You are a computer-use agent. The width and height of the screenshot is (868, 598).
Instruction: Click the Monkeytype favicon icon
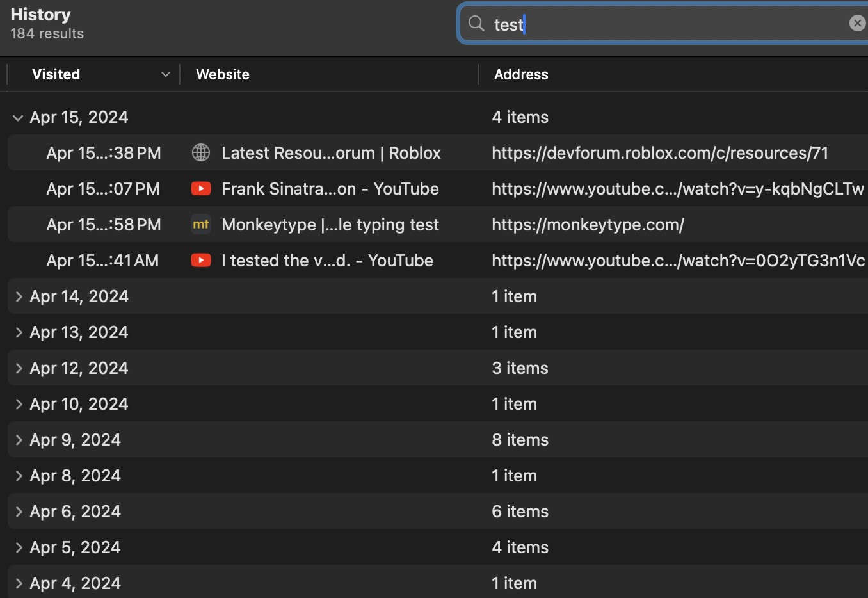tap(201, 225)
